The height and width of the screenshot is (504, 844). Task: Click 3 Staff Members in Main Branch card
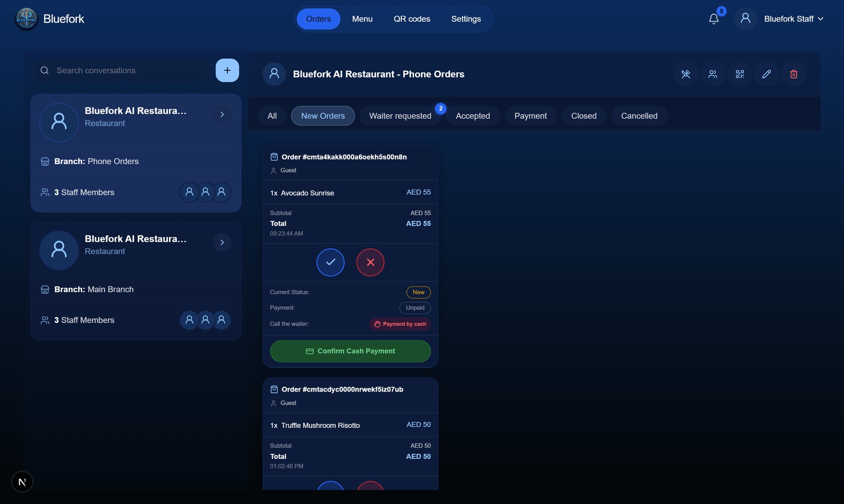click(84, 320)
